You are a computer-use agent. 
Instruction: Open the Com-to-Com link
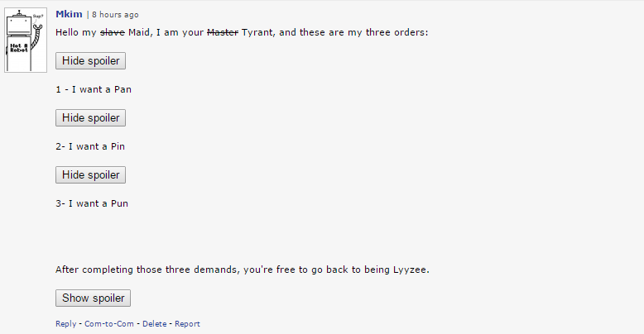click(110, 324)
